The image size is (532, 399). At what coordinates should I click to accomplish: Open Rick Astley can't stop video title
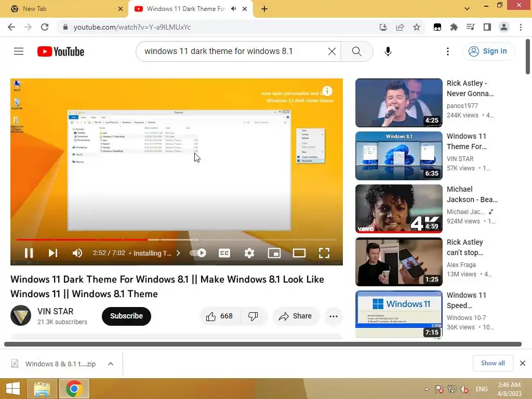465,247
